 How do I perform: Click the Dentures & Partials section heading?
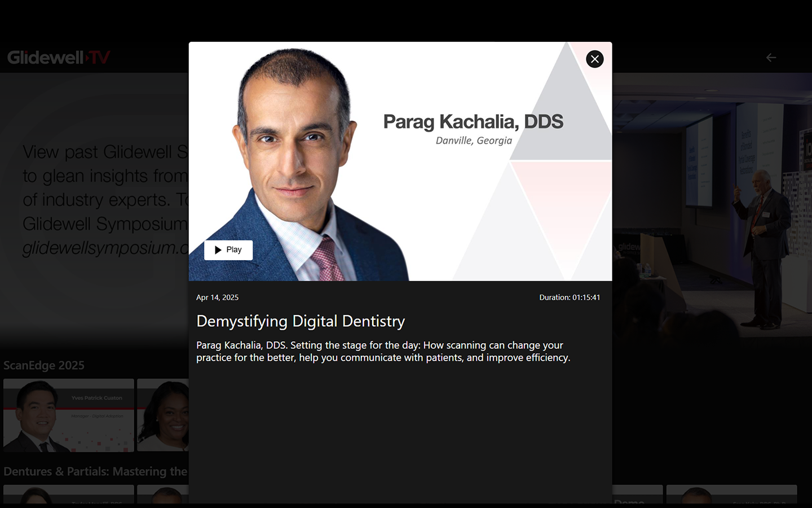[x=95, y=471]
